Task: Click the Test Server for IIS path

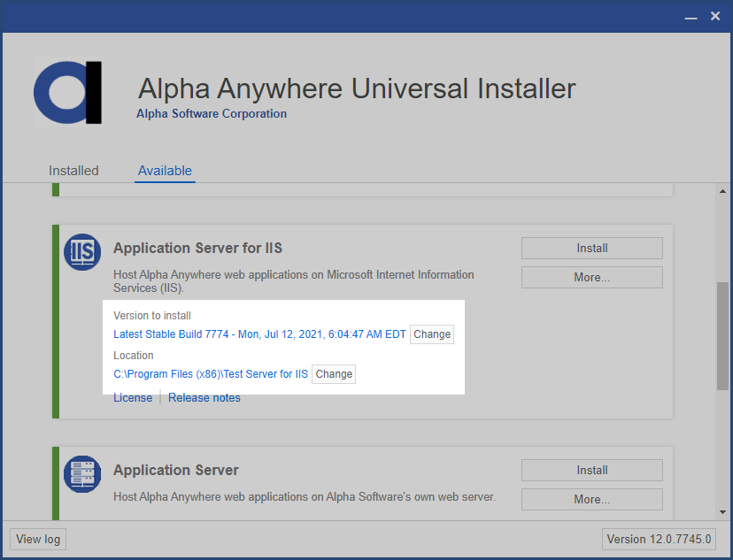Action: tap(211, 374)
